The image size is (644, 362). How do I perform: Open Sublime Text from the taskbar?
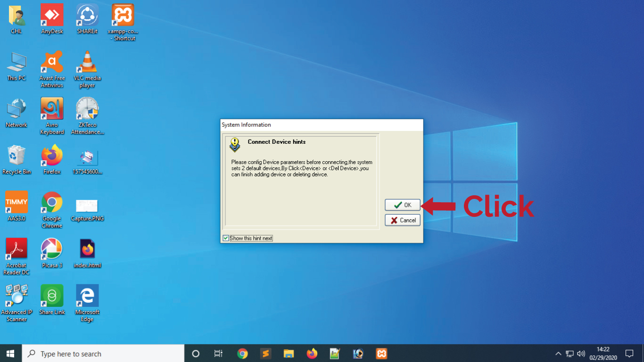(265, 354)
